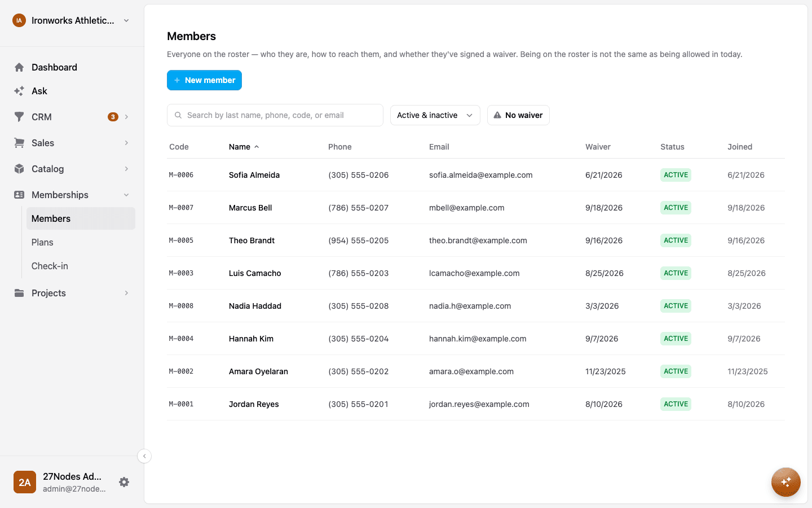
Task: Click the Ask sparkles icon in sidebar
Action: (x=19, y=91)
